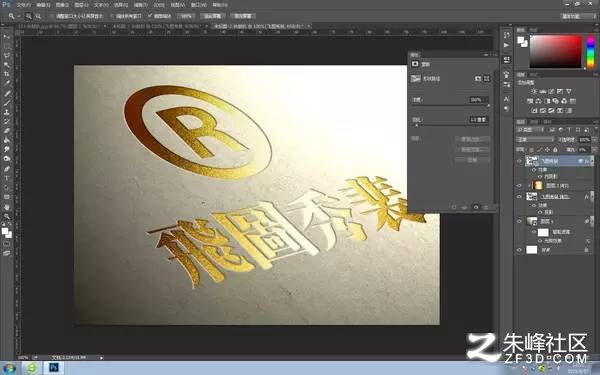The image size is (600, 375).
Task: Uncheck the scrubby zoom checkbox
Action: [150, 16]
